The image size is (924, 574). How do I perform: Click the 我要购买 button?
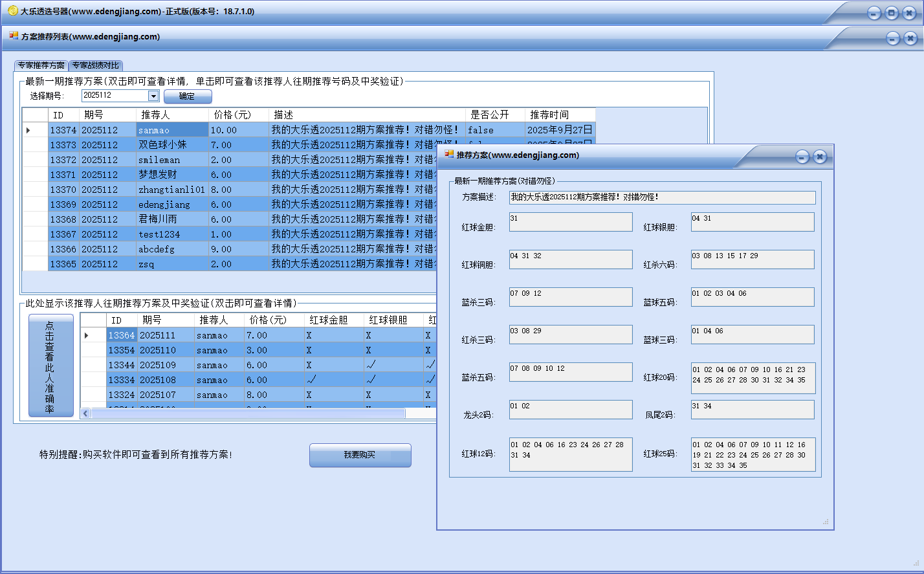[360, 455]
